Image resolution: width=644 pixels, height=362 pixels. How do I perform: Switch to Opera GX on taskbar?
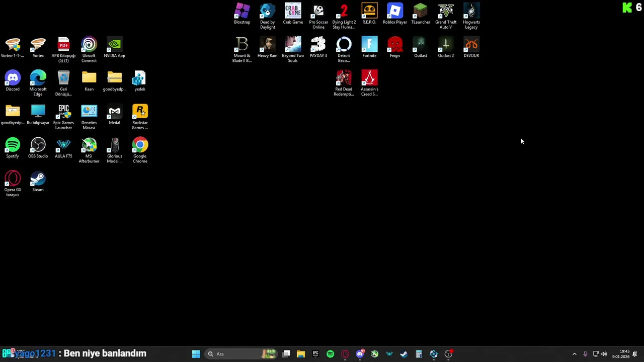point(345,354)
